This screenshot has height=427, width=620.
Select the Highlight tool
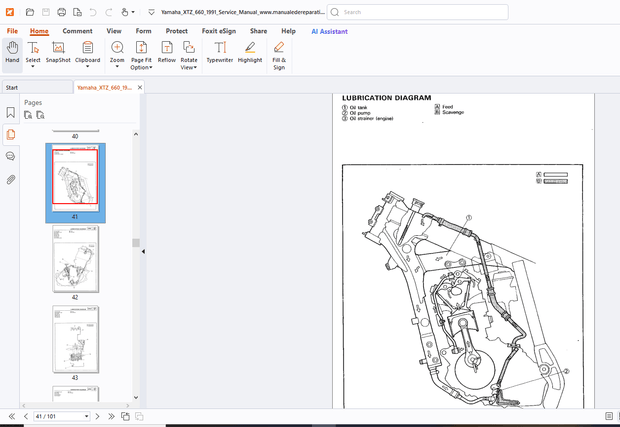pyautogui.click(x=250, y=52)
